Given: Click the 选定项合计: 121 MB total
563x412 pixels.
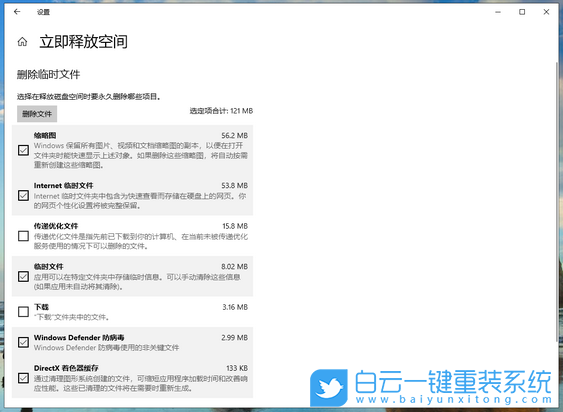Looking at the screenshot, I should (x=221, y=111).
